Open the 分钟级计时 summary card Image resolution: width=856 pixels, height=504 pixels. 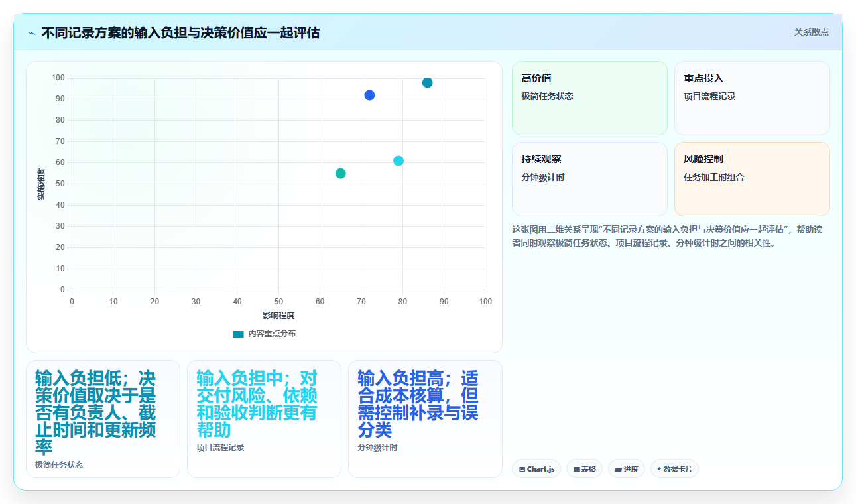425,419
